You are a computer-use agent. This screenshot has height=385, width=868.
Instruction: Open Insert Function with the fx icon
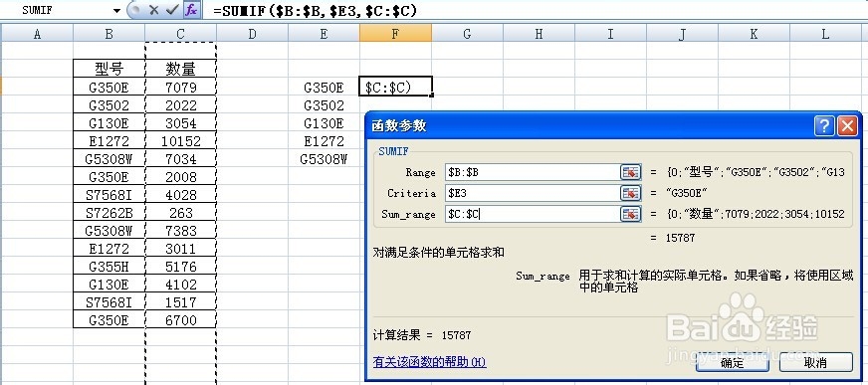(x=191, y=10)
